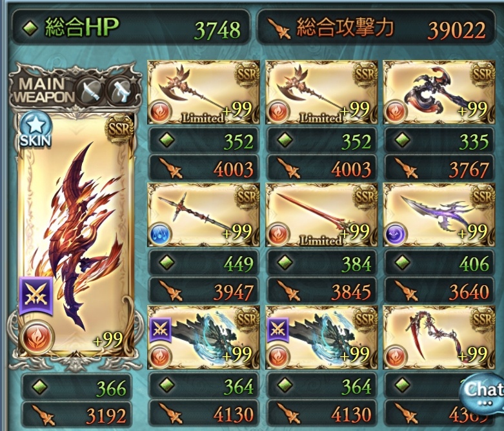Select the water element spear weapon
Viewport: 504px width, 431px height.
tap(203, 215)
